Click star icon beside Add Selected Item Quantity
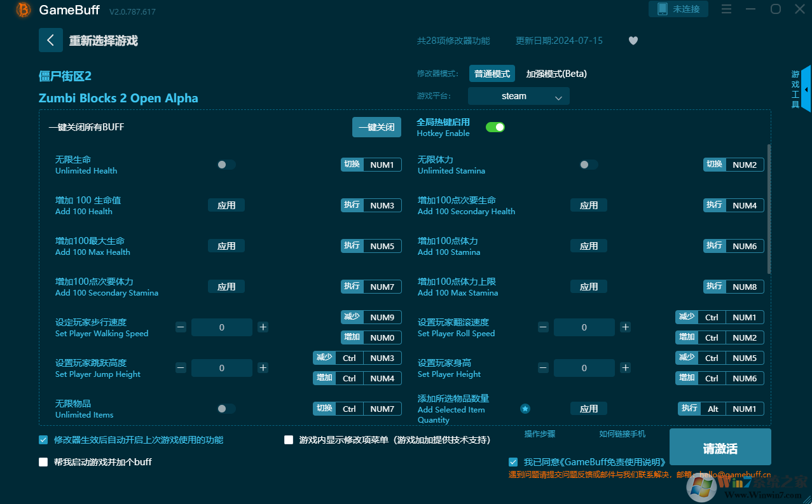The height and width of the screenshot is (504, 812). (x=525, y=409)
